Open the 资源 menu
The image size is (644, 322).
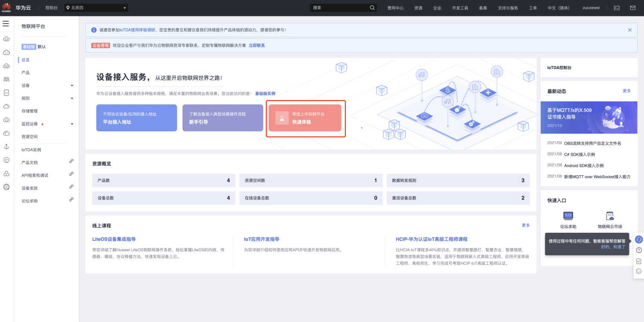click(418, 8)
